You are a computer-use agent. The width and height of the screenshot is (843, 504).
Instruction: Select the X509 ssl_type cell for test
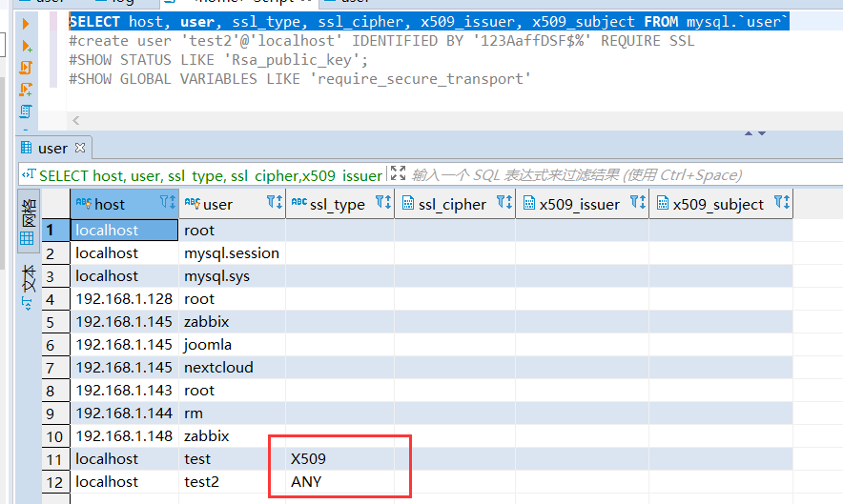339,459
